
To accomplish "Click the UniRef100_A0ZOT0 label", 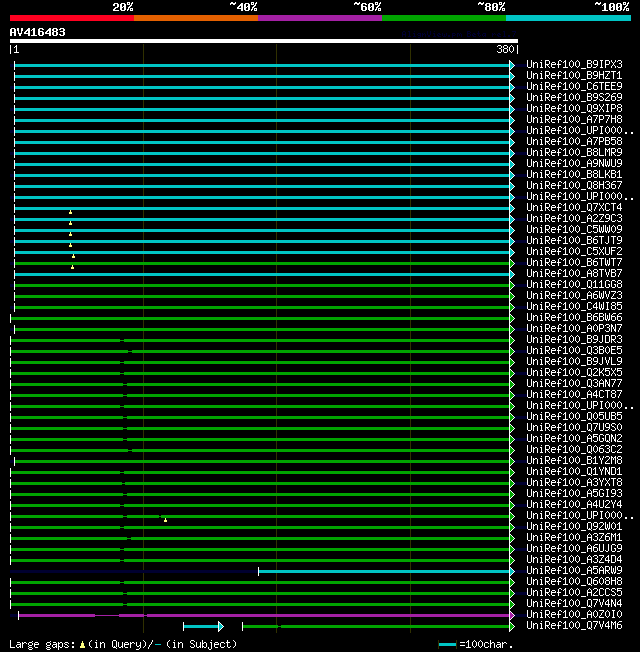I will (x=574, y=615).
